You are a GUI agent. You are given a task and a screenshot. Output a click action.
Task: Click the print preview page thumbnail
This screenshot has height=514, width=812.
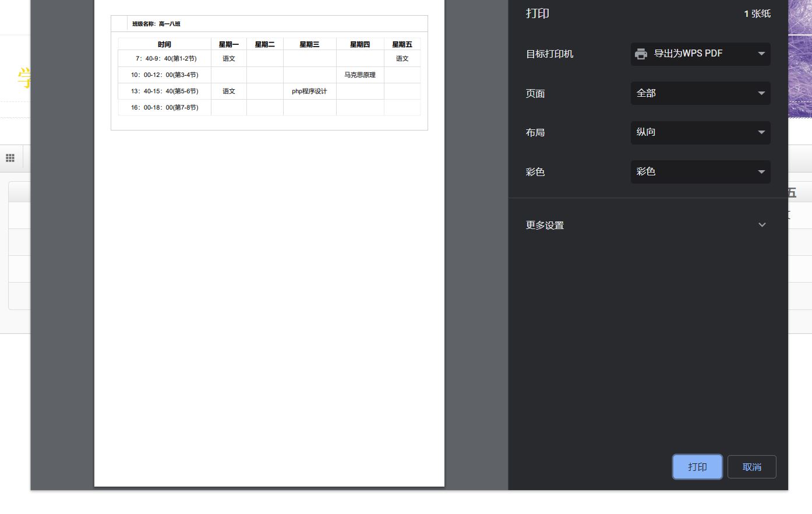click(x=269, y=243)
